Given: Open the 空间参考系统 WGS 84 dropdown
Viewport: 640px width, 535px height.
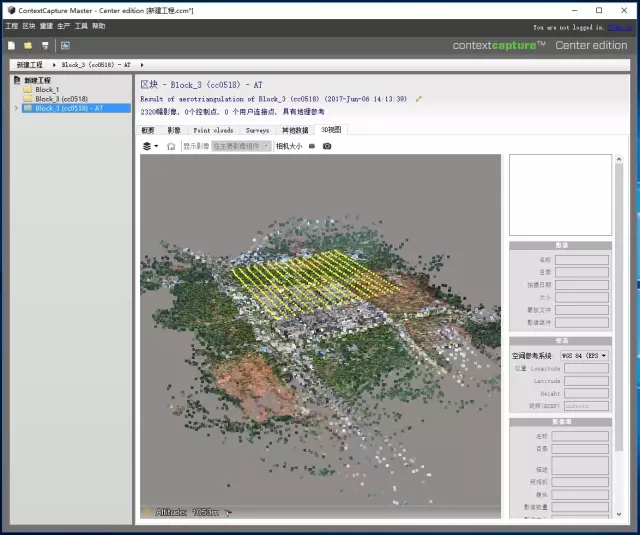Looking at the screenshot, I should pyautogui.click(x=585, y=355).
